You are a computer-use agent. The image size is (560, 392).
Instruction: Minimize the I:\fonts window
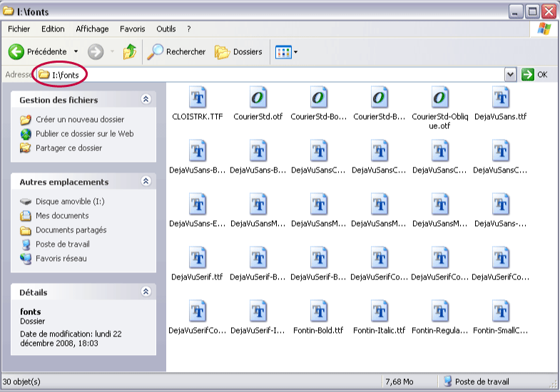pyautogui.click(x=515, y=12)
